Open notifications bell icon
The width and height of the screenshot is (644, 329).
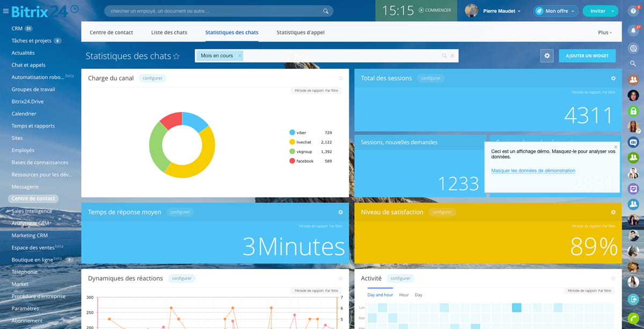pyautogui.click(x=633, y=30)
